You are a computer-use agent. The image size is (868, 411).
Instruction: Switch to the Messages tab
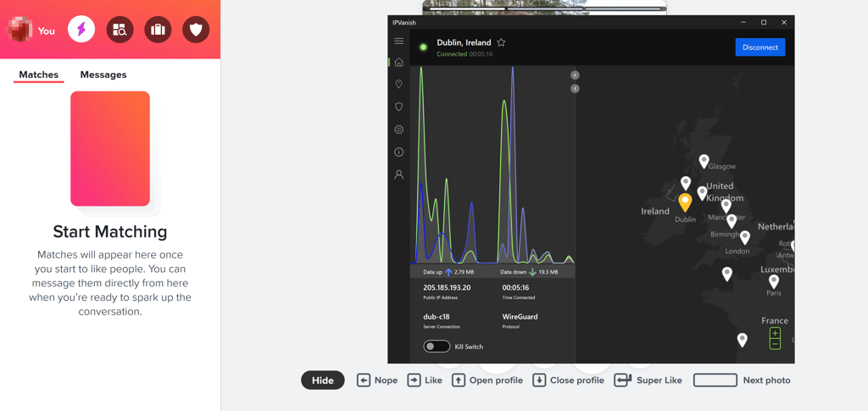point(103,75)
